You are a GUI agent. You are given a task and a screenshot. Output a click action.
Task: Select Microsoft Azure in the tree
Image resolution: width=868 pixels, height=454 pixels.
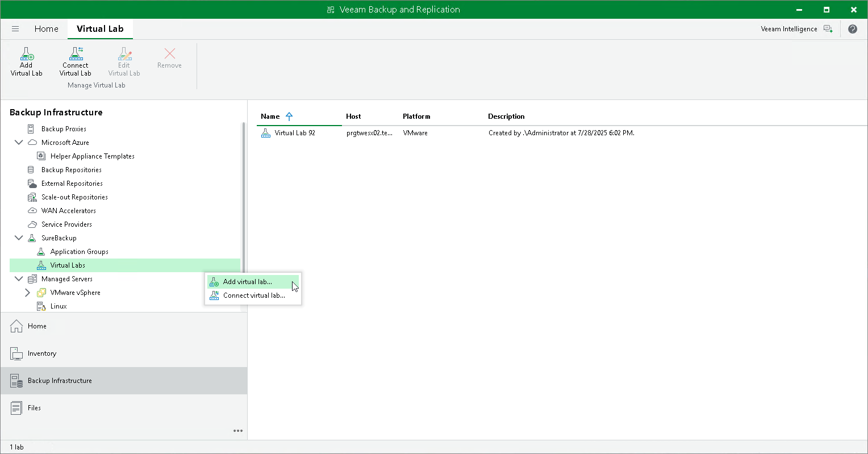[x=65, y=143]
